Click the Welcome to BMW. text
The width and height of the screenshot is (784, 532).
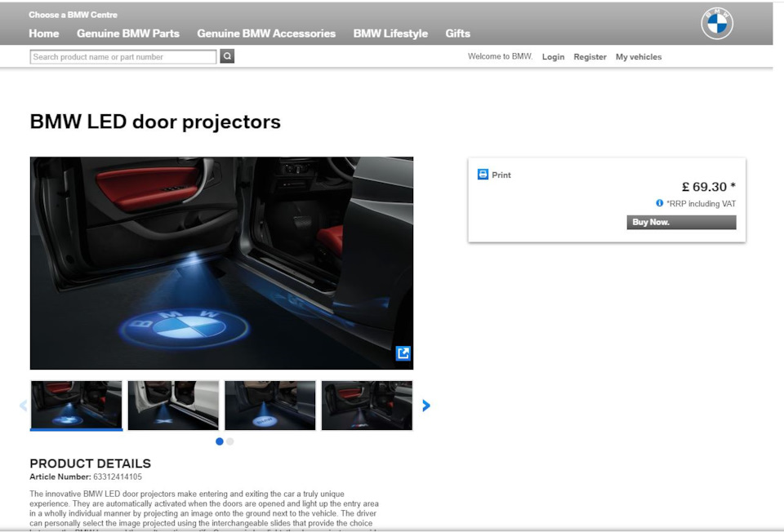click(x=500, y=56)
